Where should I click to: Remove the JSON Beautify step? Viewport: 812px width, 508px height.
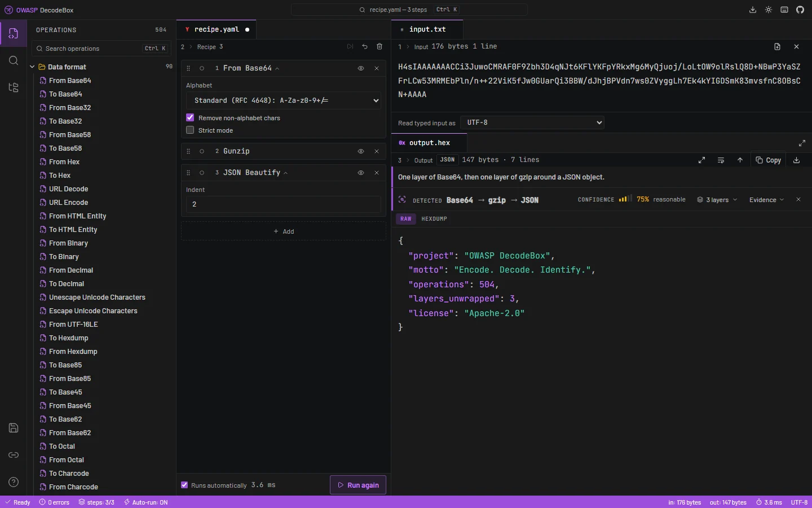(377, 173)
